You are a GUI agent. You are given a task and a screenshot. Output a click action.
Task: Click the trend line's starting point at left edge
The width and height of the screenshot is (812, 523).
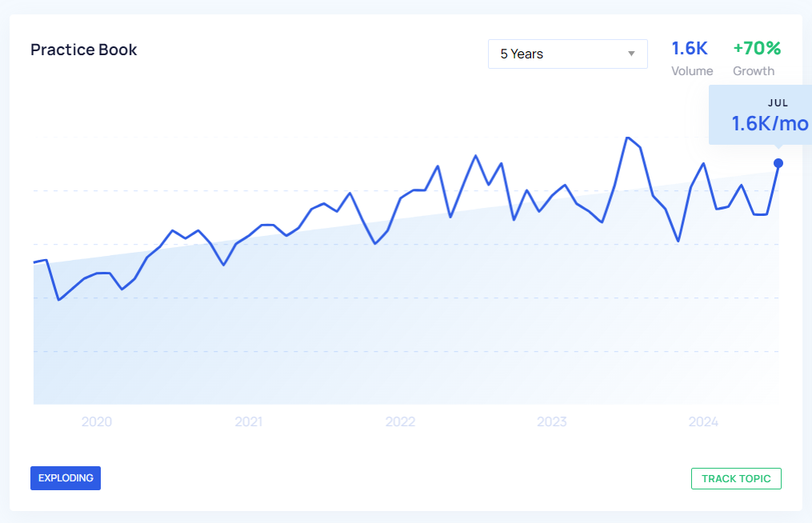34,262
